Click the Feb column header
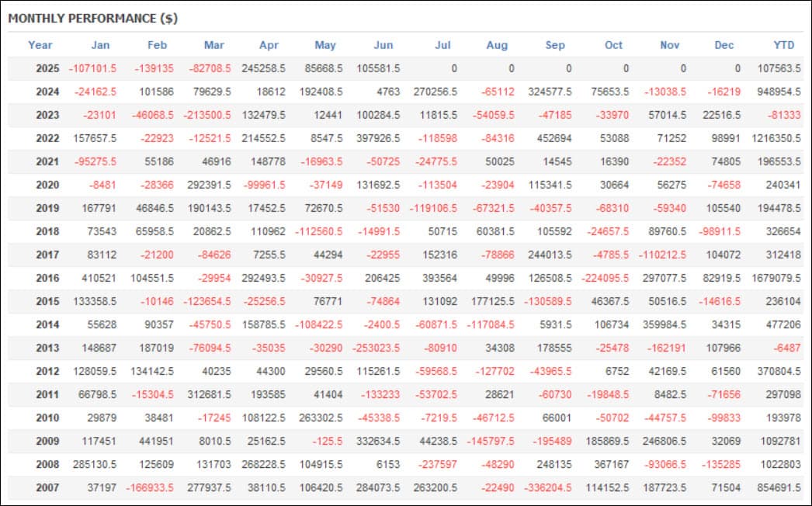 (157, 45)
